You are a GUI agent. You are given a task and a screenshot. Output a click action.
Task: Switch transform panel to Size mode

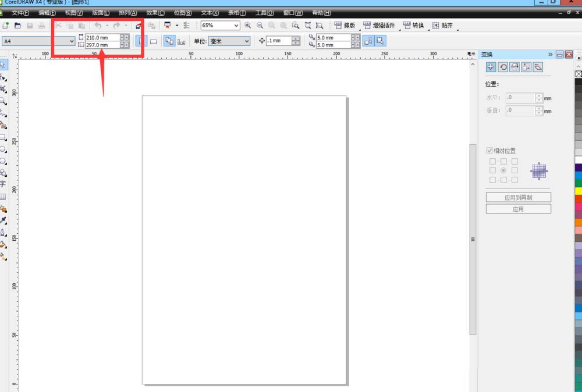click(526, 67)
